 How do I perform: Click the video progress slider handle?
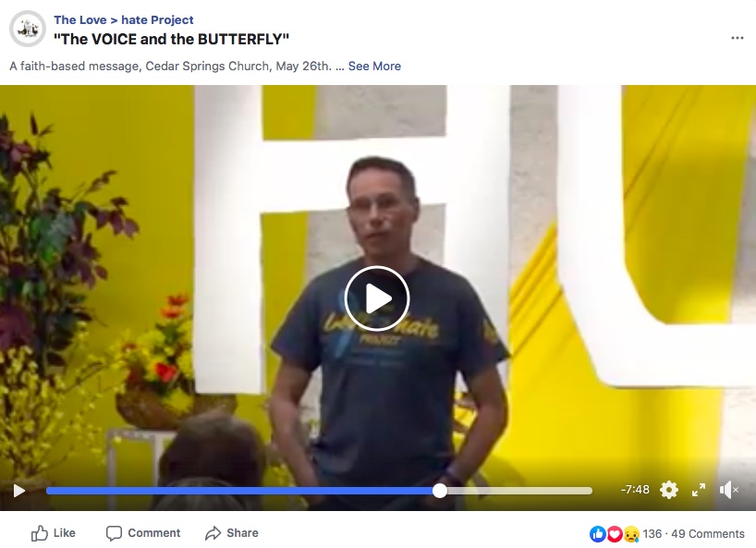tap(440, 491)
